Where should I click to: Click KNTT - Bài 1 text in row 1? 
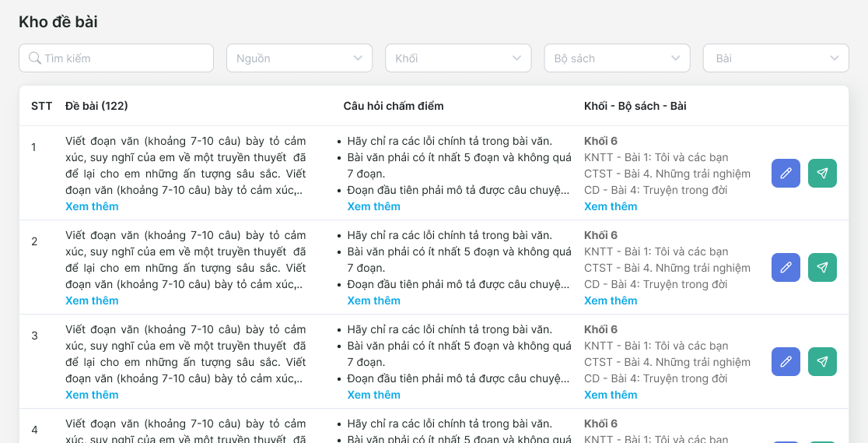click(656, 157)
